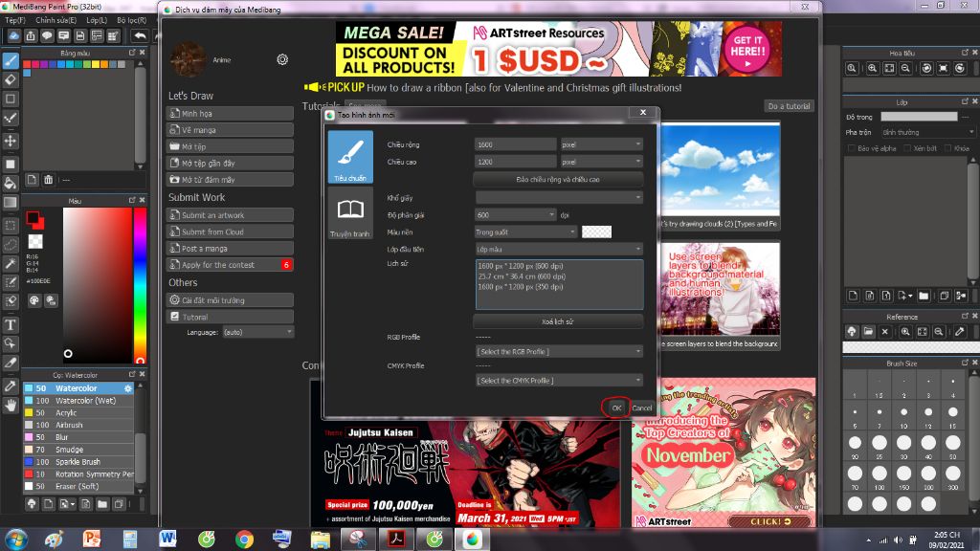Open Google Chrome from taskbar

tap(244, 539)
